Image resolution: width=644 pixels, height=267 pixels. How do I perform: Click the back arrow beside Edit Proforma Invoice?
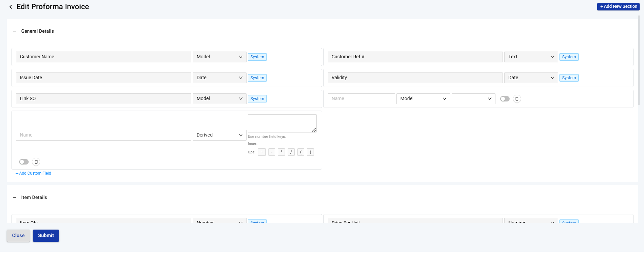point(11,7)
